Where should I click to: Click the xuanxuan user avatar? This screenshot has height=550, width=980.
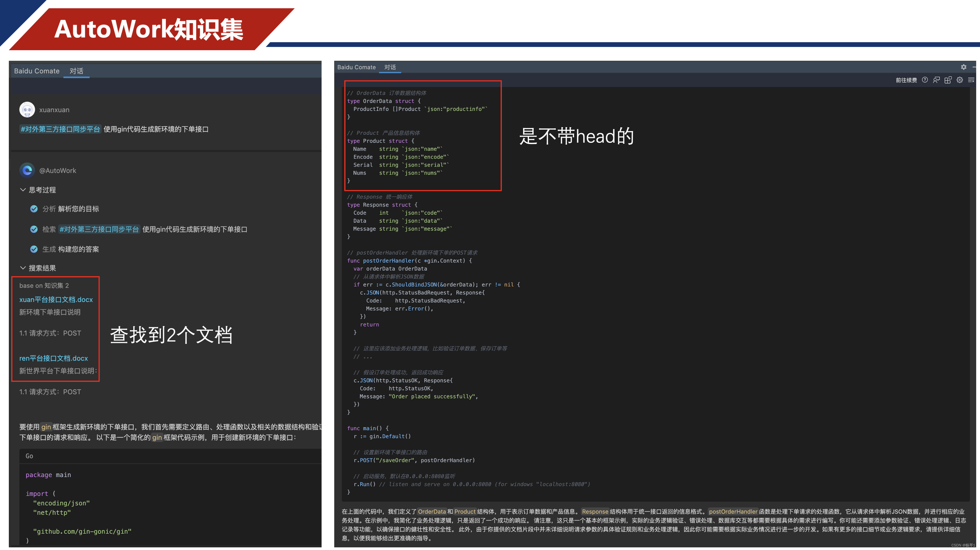tap(27, 109)
